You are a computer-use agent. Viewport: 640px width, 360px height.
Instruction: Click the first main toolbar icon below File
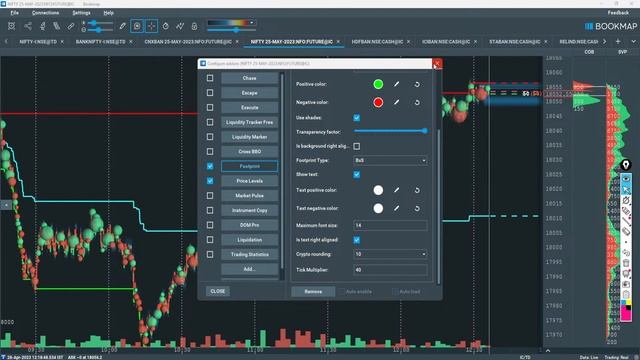(x=11, y=26)
